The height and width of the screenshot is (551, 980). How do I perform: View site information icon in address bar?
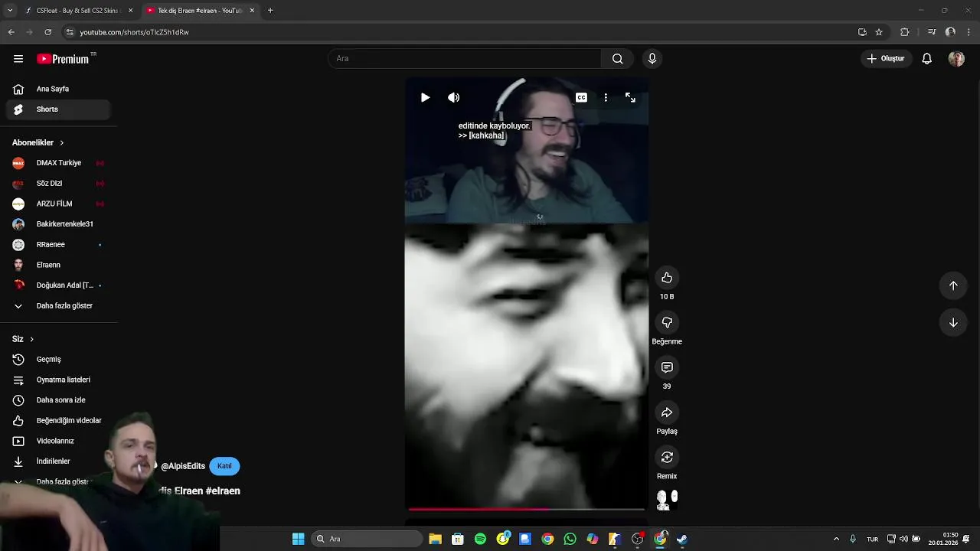click(x=70, y=32)
